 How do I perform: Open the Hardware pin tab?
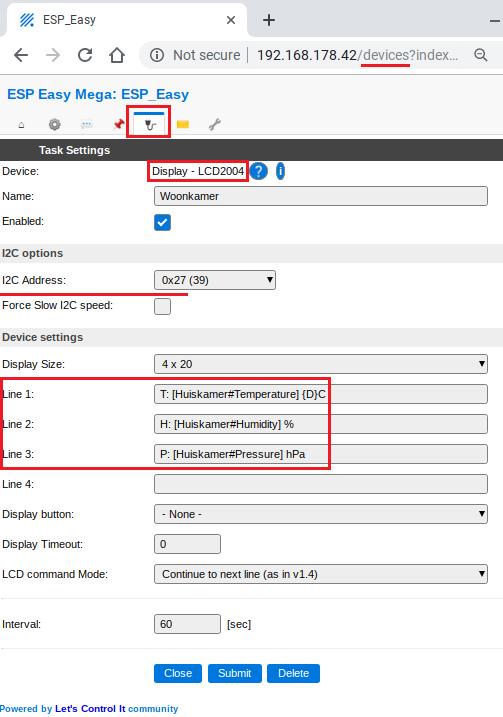click(x=119, y=124)
